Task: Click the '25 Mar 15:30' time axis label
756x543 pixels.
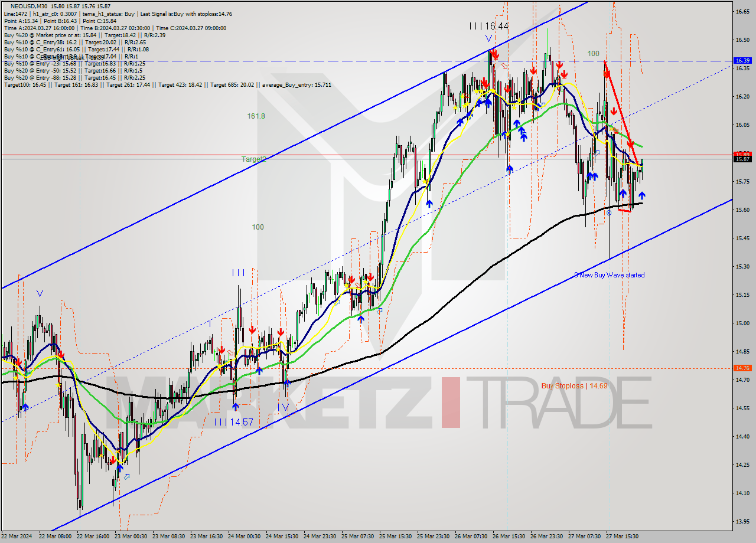Action: 397,537
